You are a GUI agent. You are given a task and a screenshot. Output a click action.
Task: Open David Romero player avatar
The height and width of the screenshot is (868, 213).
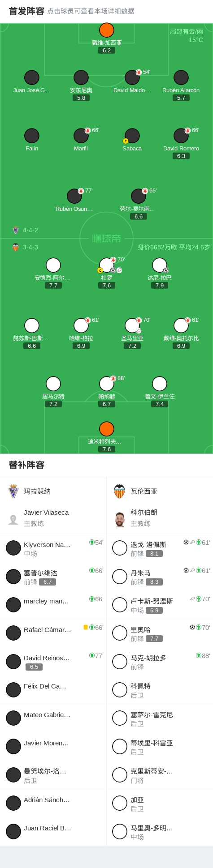point(181,136)
